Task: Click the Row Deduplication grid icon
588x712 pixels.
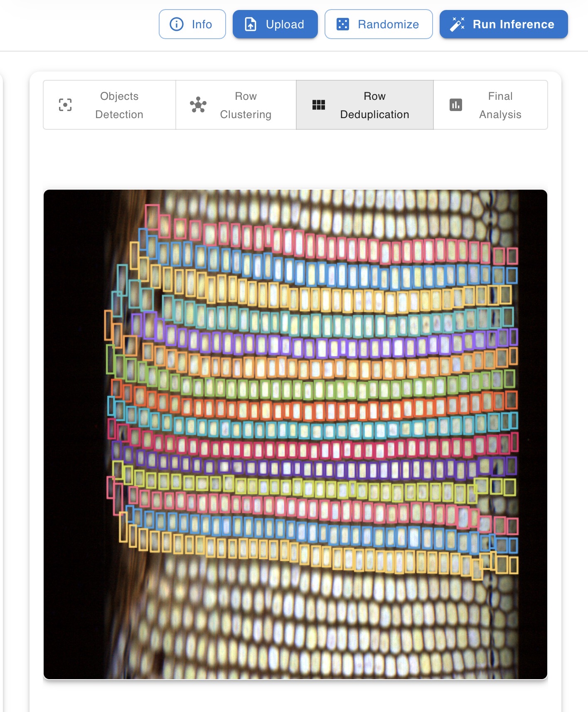Action: 319,105
